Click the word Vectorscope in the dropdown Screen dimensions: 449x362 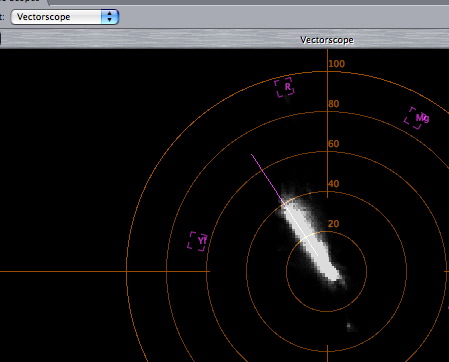[x=44, y=17]
